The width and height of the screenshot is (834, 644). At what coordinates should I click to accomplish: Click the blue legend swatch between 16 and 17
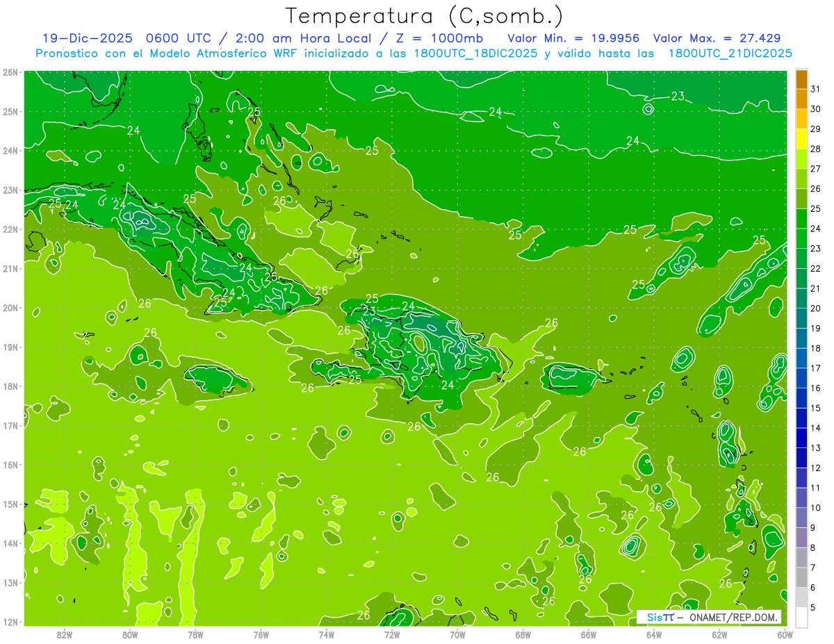click(801, 379)
